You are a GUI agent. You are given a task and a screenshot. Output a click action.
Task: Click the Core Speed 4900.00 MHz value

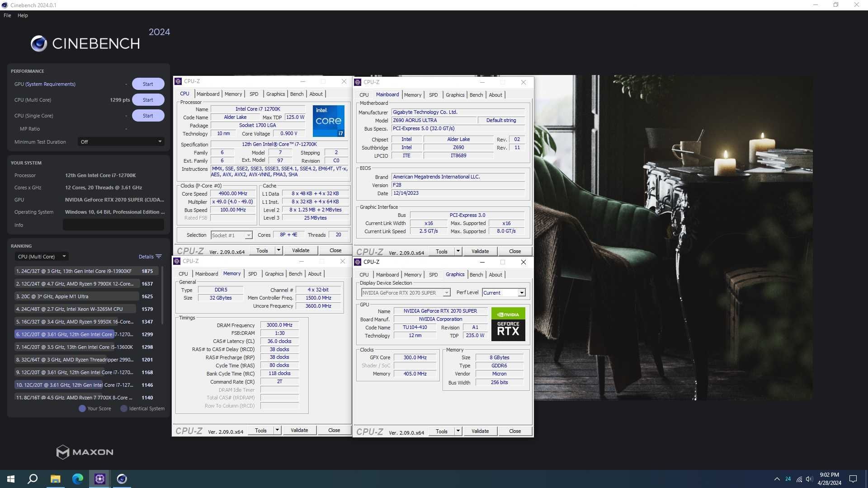coord(233,193)
